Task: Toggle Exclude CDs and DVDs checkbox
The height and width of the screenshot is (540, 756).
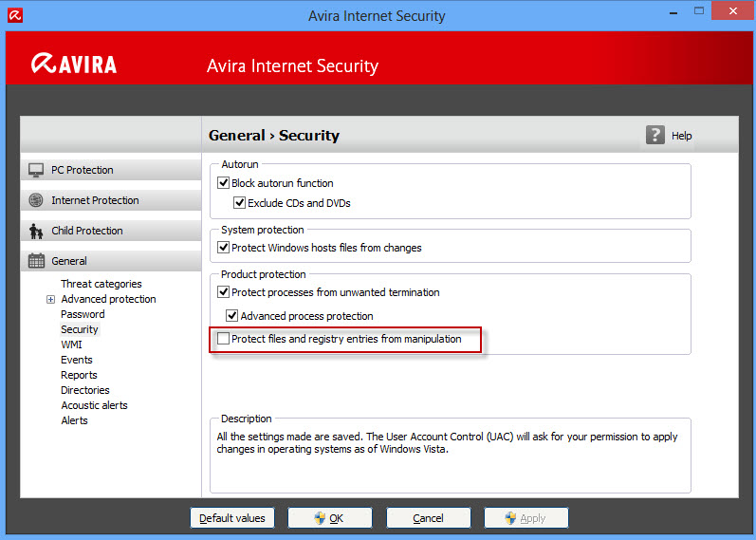Action: [x=239, y=203]
